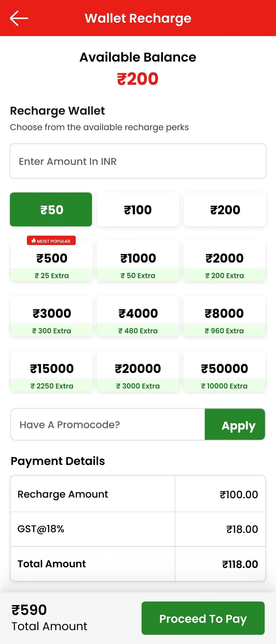Select the ₹50 recharge option
276x644 pixels.
pos(51,210)
